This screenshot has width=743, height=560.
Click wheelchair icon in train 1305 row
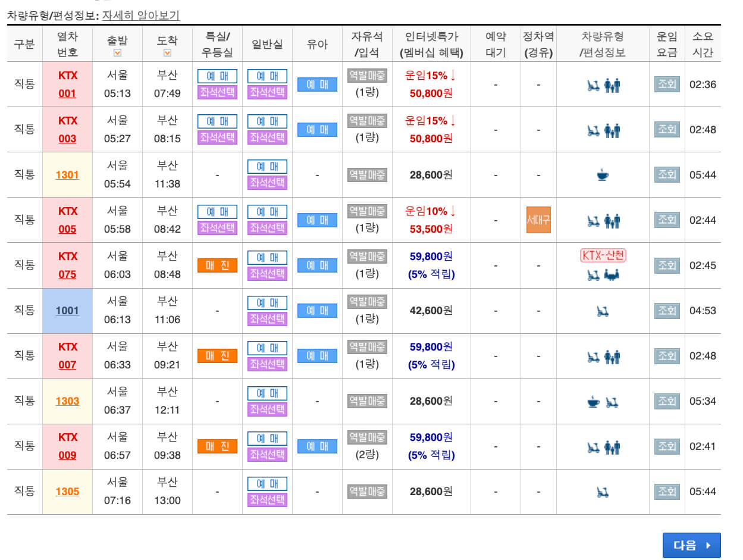coord(603,492)
